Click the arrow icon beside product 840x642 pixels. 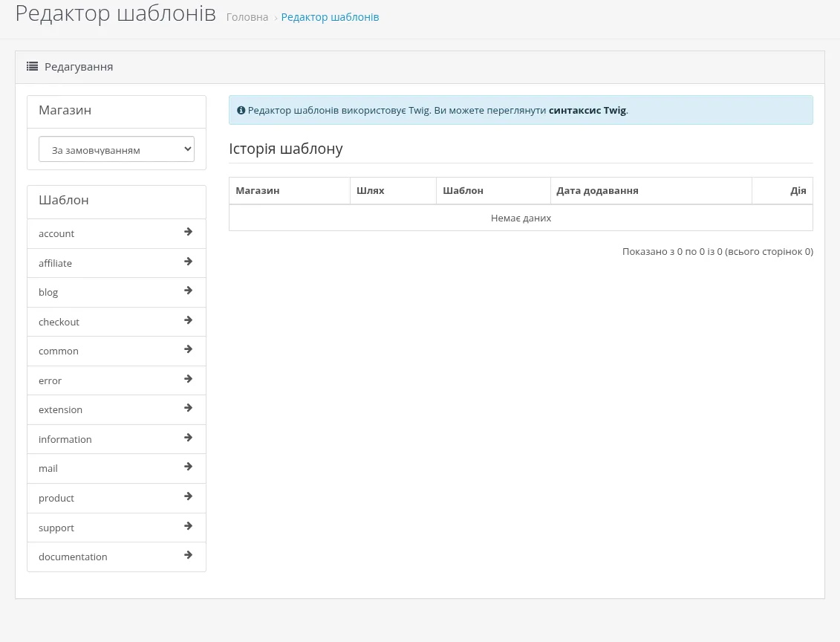pos(188,496)
